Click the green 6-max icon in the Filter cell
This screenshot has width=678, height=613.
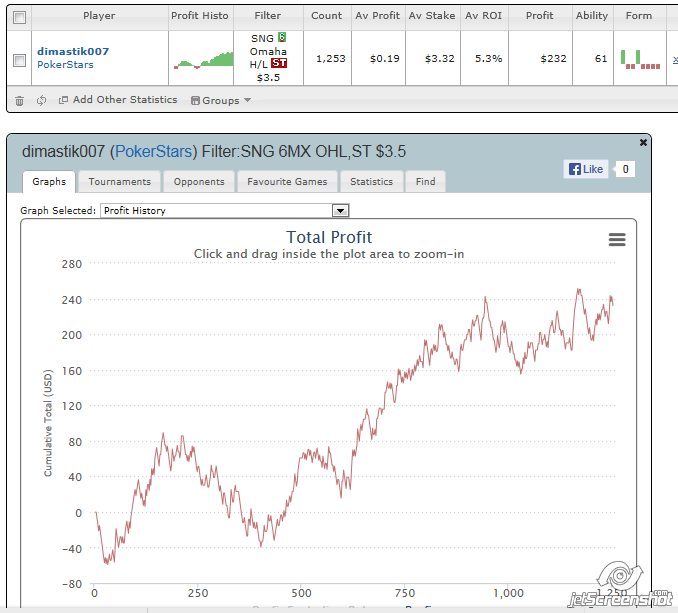[x=282, y=37]
